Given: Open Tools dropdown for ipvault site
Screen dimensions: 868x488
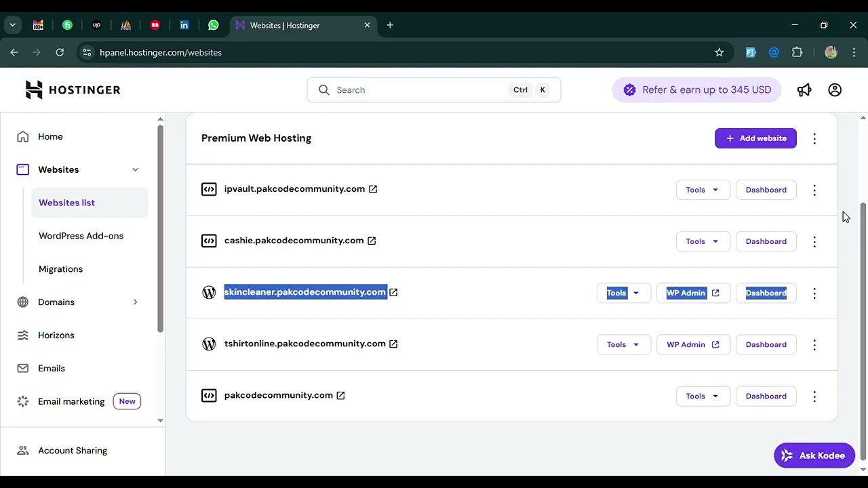Looking at the screenshot, I should tap(703, 190).
